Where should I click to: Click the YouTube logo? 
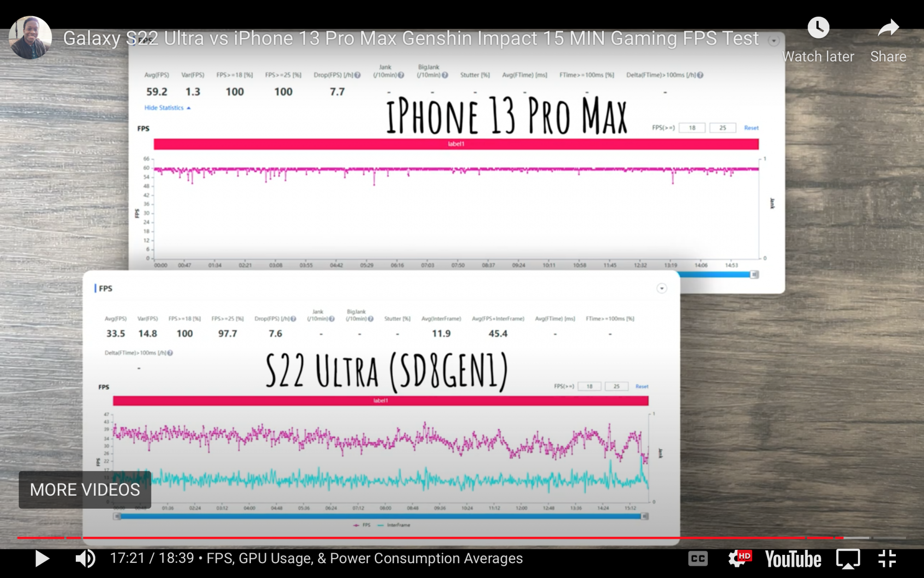tap(793, 559)
